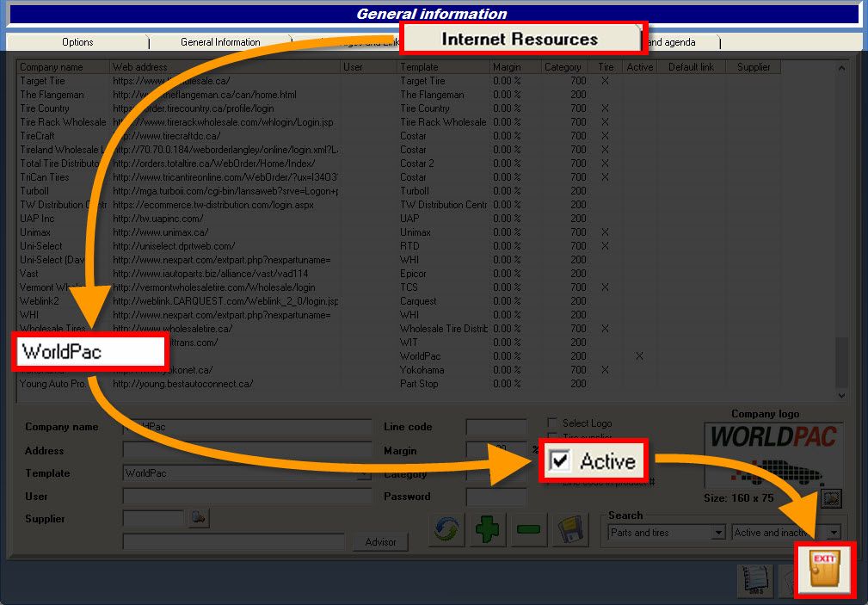This screenshot has width=868, height=605.
Task: Click the TCS template cell
Action: 409,287
